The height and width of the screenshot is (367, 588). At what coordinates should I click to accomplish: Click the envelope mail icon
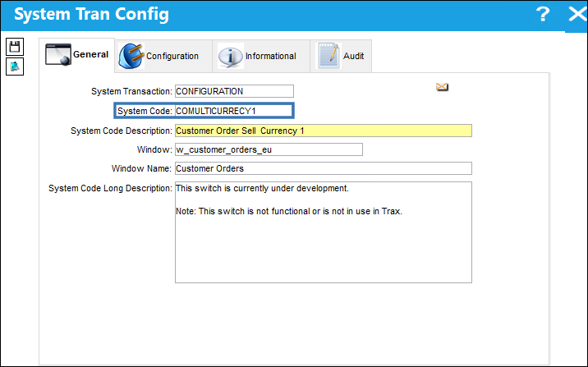point(442,87)
